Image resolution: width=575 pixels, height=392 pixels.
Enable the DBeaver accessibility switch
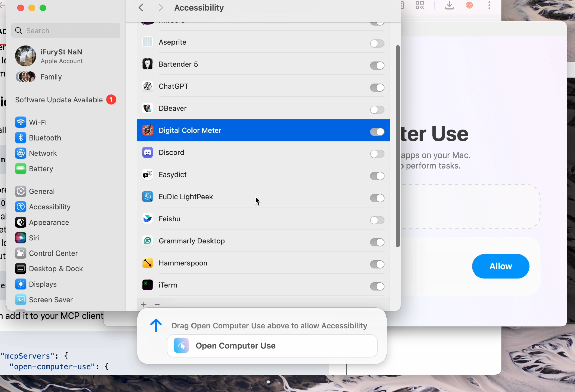377,110
